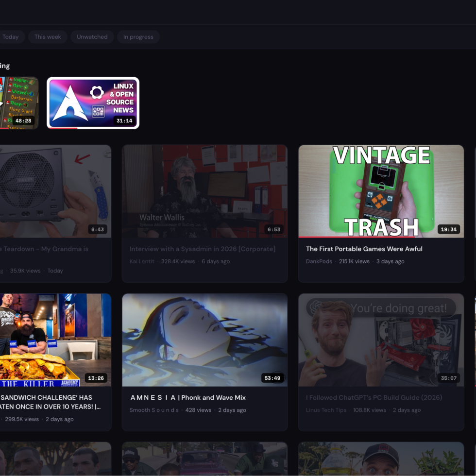This screenshot has width=476, height=476.
Task: Open the Walter Wallis sysadmin video thumbnail
Action: pos(204,191)
